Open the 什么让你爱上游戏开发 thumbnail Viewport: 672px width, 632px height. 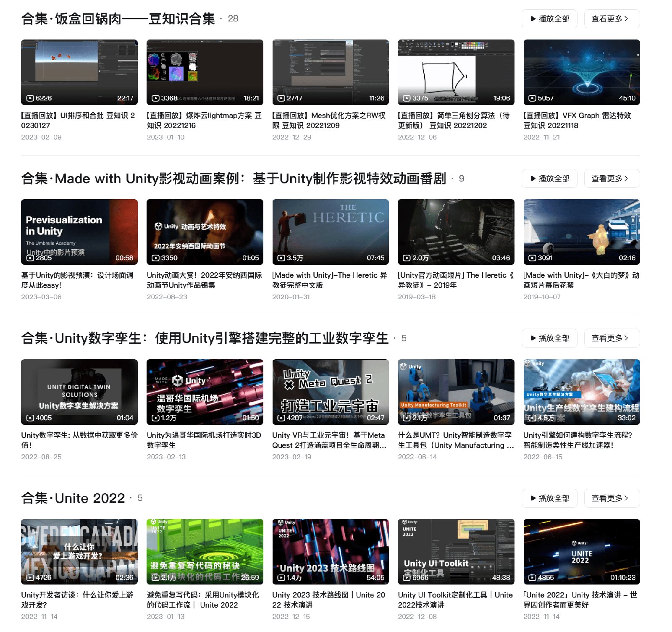pos(79,552)
